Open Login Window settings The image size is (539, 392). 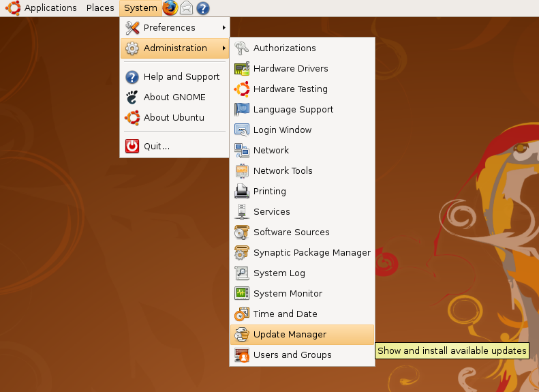pos(302,130)
